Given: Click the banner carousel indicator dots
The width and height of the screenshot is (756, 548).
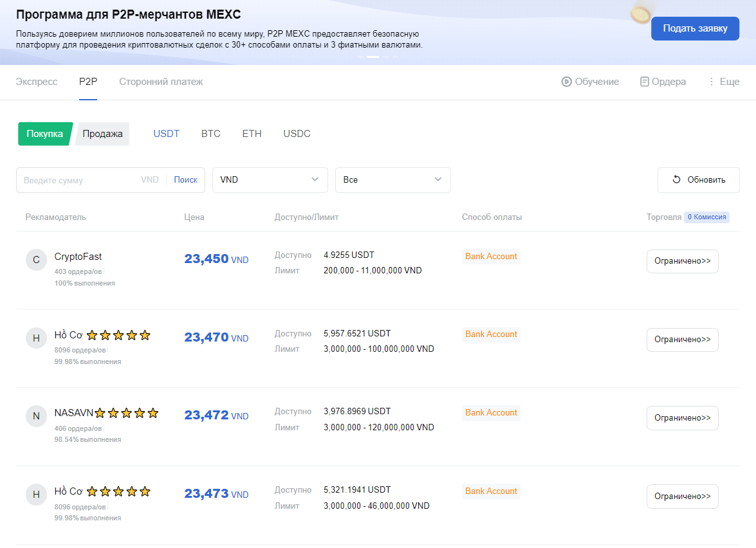Looking at the screenshot, I should (x=378, y=57).
